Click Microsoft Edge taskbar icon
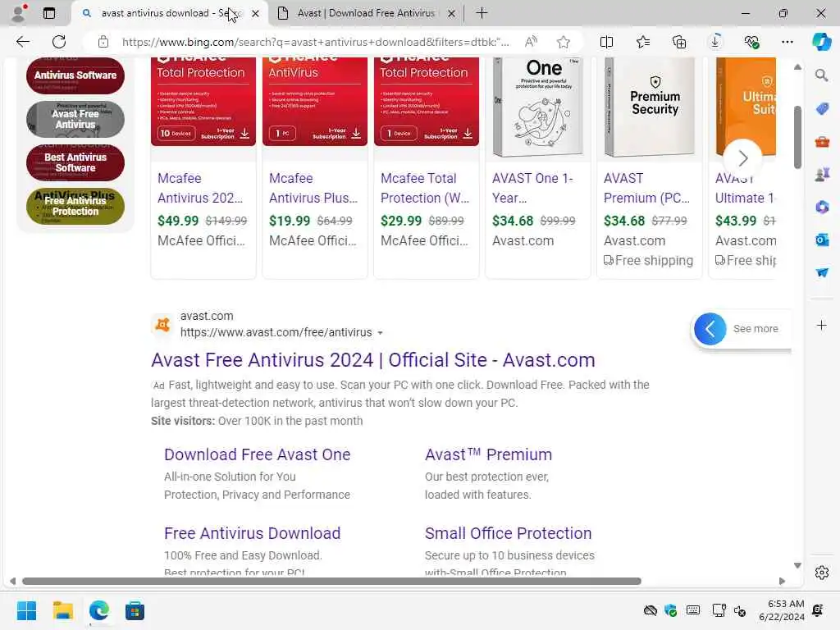The width and height of the screenshot is (840, 630). point(99,610)
